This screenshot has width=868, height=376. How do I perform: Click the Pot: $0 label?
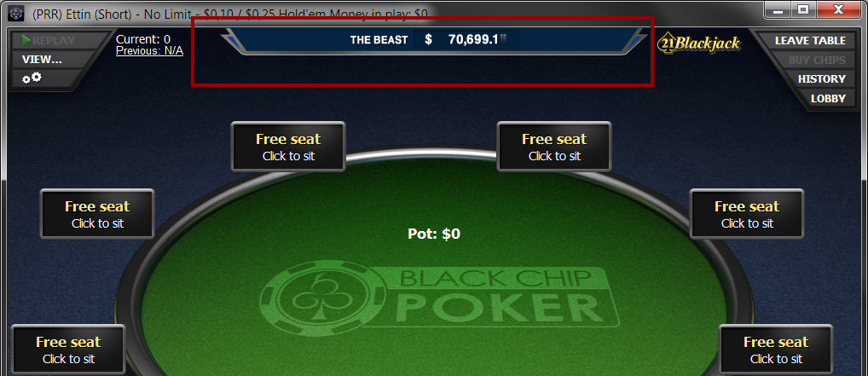(x=434, y=234)
